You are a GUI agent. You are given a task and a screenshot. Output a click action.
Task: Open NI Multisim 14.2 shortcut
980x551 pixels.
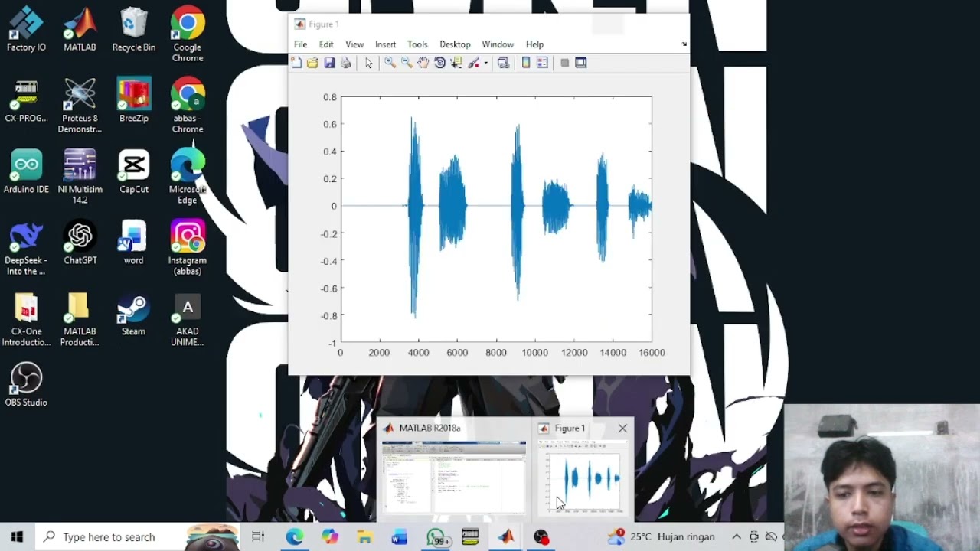[x=80, y=177]
